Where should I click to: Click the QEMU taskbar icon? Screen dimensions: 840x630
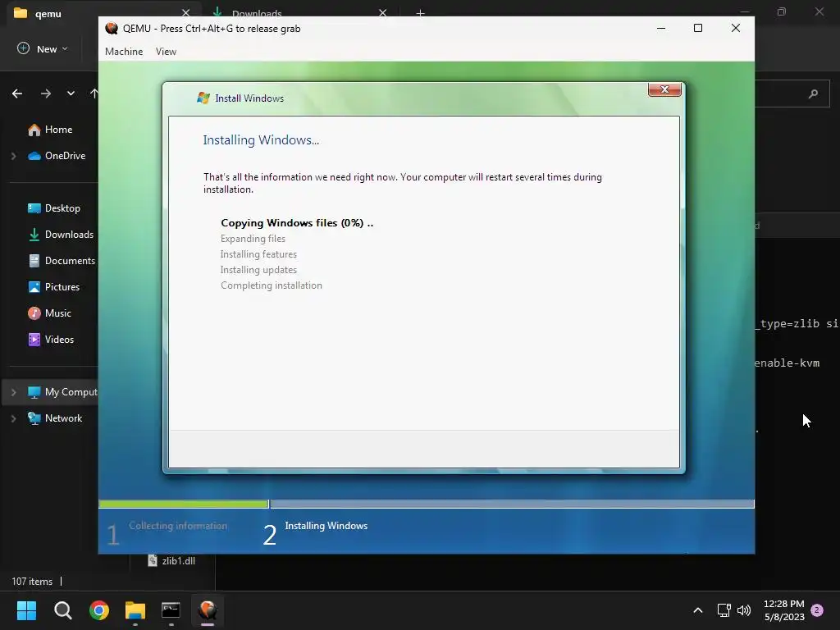208,610
